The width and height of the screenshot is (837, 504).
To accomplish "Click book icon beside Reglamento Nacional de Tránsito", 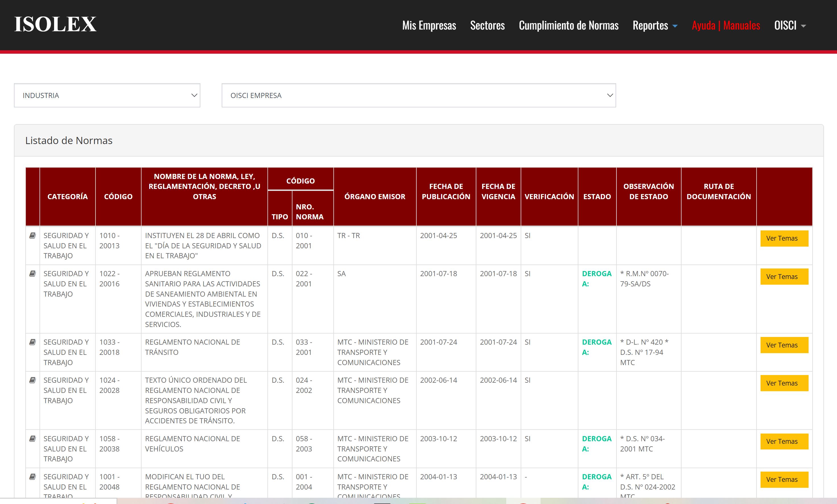I will pyautogui.click(x=33, y=342).
